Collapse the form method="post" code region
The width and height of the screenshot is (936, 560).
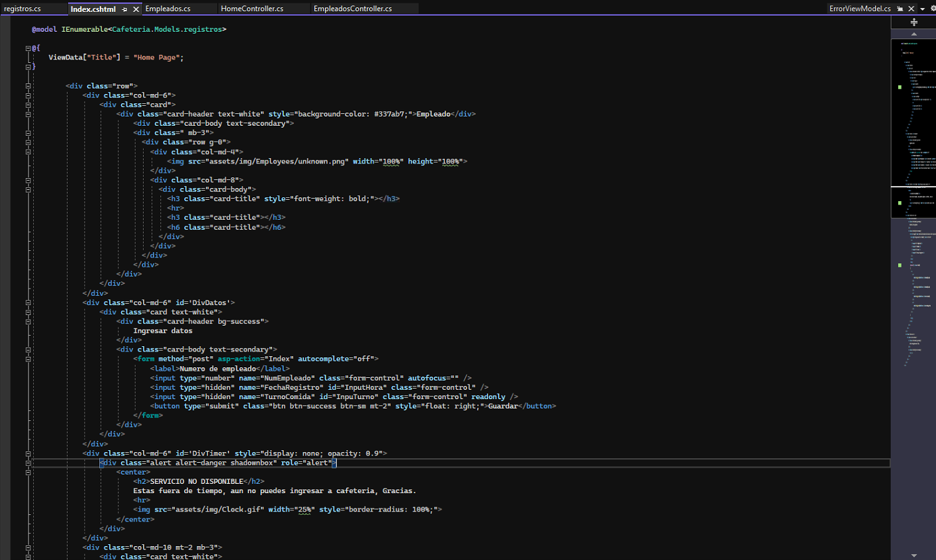[x=28, y=359]
